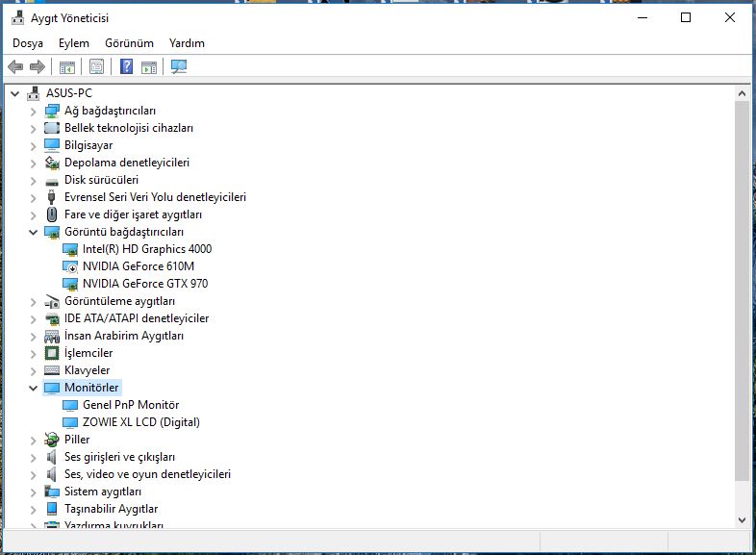
Task: Expand Ağ bağdaştırıcıları category
Action: tap(33, 112)
